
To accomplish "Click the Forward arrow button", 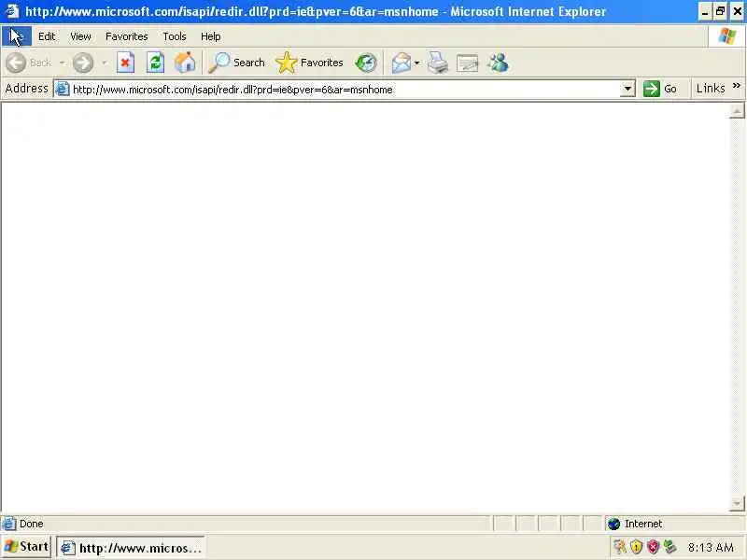I will click(x=83, y=63).
